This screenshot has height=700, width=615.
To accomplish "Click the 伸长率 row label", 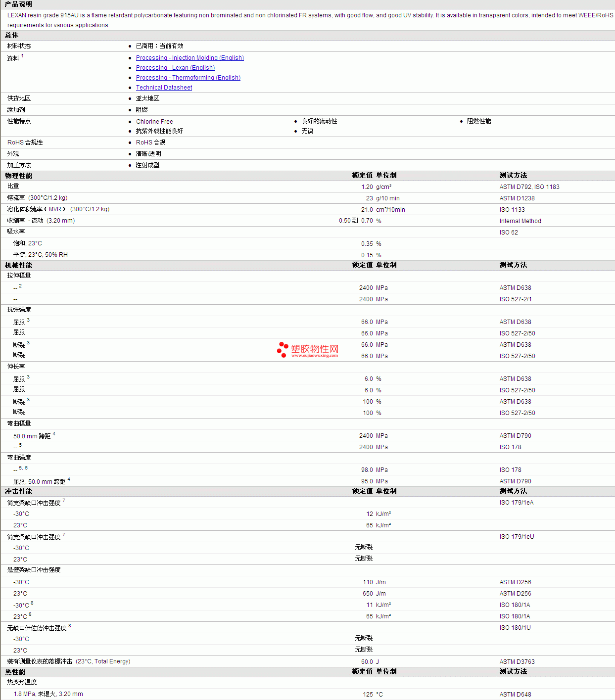I will click(x=16, y=367).
